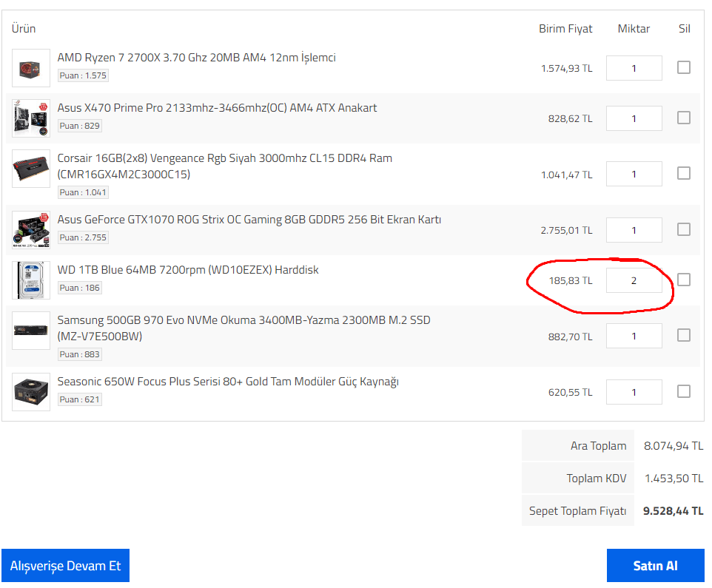712x588 pixels.
Task: Click the Puan : 621 badge
Action: click(x=79, y=399)
